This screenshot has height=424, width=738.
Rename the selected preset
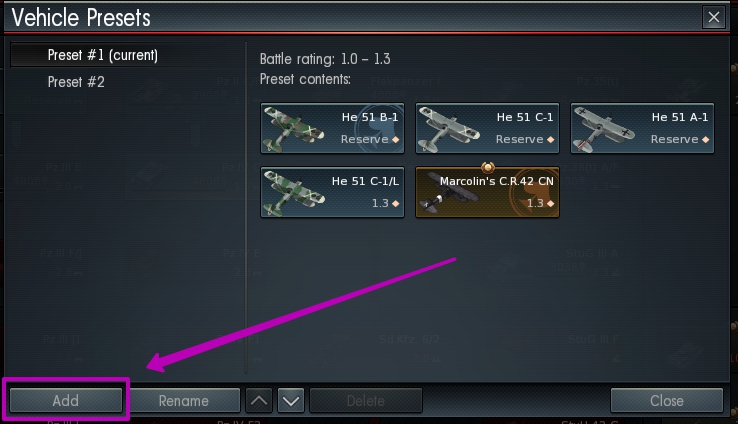(x=184, y=400)
